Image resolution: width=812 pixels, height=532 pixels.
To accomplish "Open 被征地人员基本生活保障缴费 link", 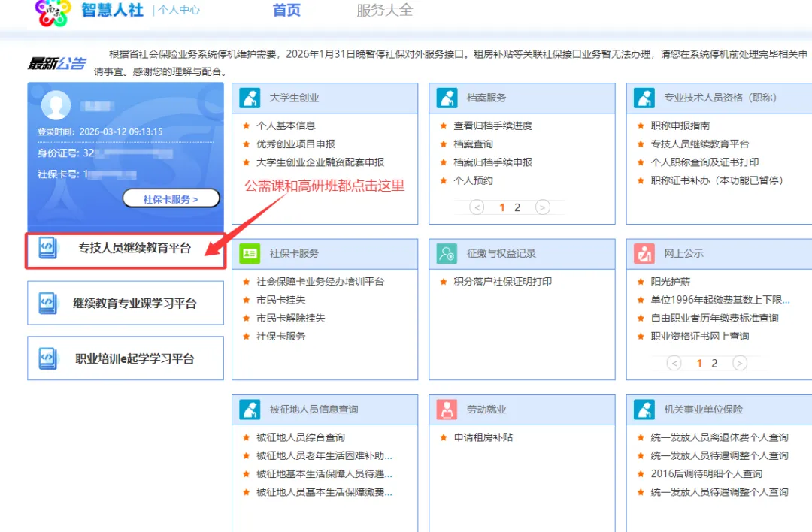I will [324, 492].
